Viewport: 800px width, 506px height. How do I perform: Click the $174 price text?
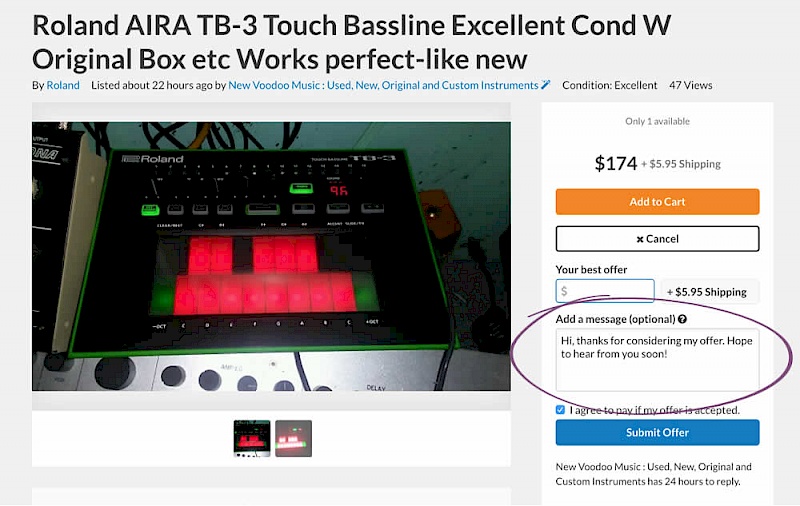(x=615, y=163)
